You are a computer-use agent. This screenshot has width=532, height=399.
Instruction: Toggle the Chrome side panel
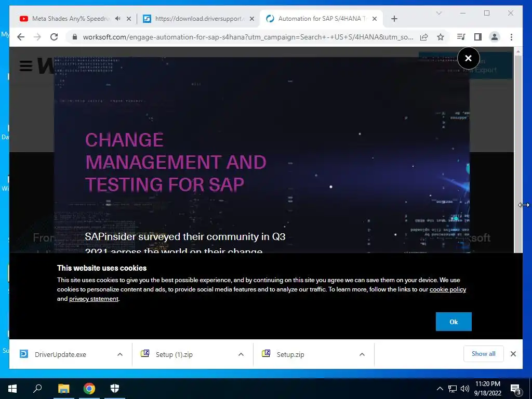(478, 37)
